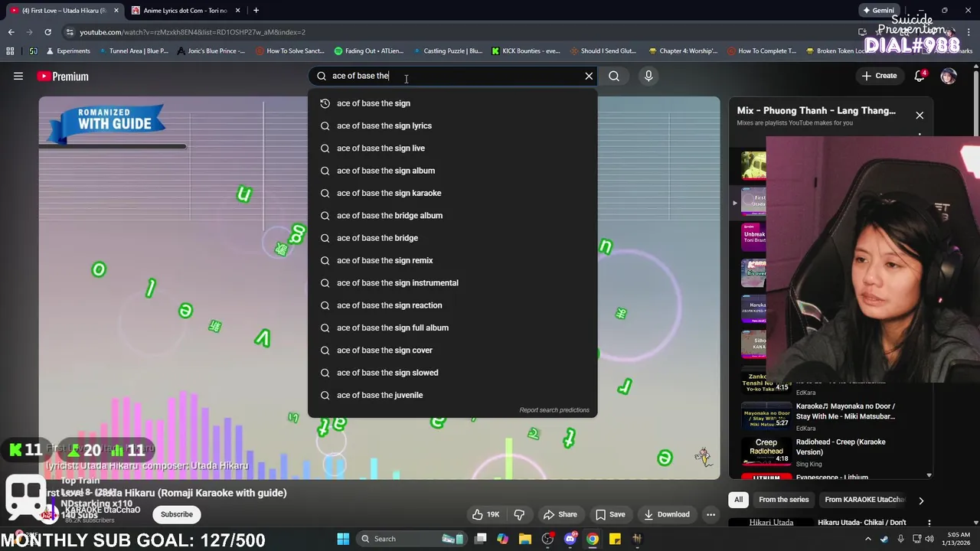Open Windows Start menu

(343, 539)
